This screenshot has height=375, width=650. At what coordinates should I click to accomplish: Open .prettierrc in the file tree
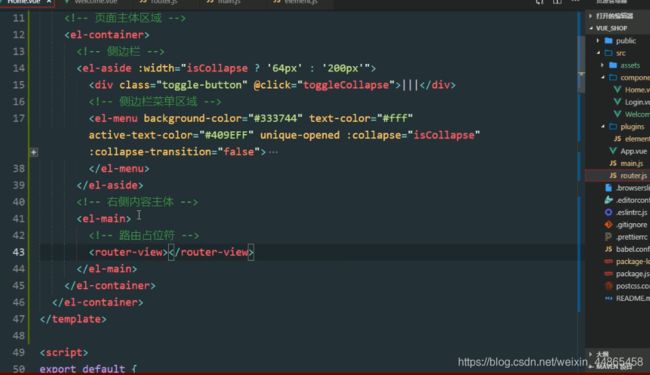coord(632,237)
